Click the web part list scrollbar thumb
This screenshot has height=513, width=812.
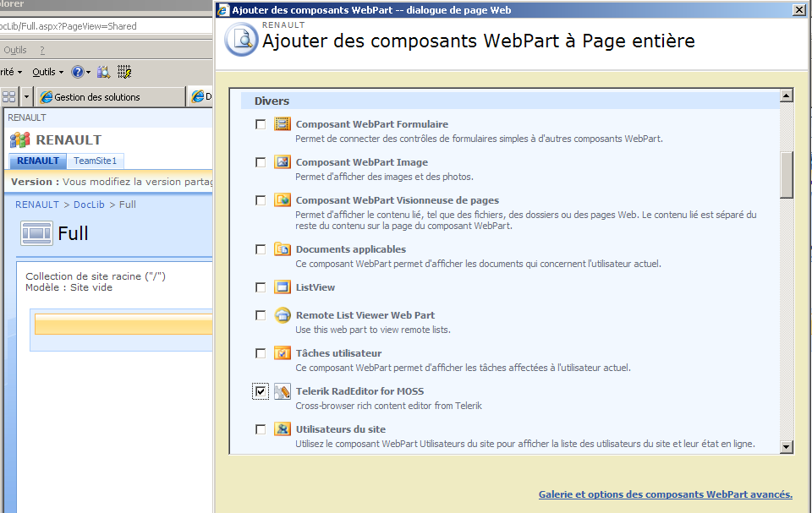click(787, 175)
